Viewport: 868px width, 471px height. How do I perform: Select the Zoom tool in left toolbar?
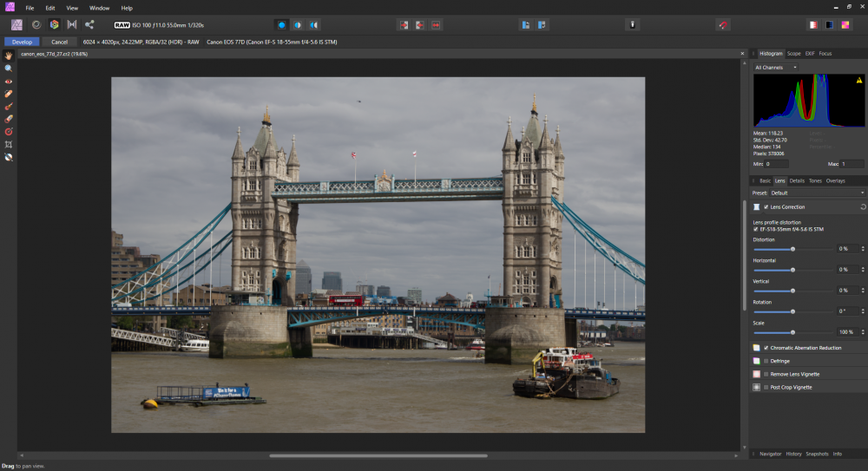tap(9, 68)
